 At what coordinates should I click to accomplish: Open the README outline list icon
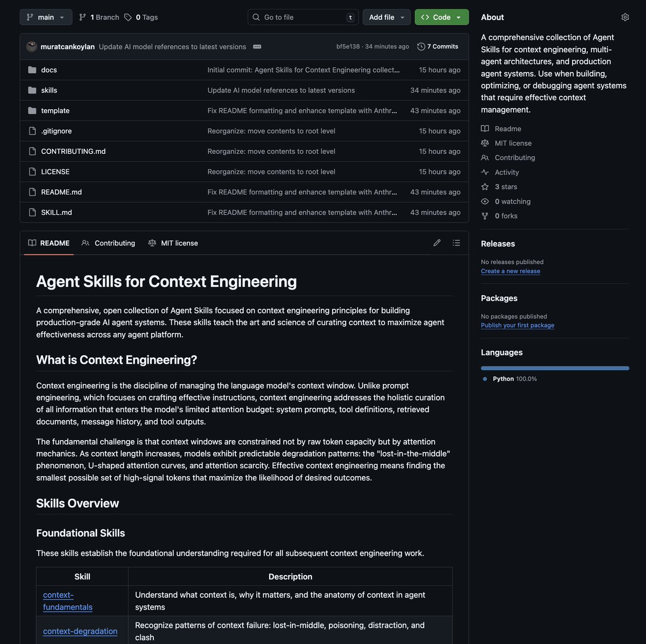pos(456,243)
